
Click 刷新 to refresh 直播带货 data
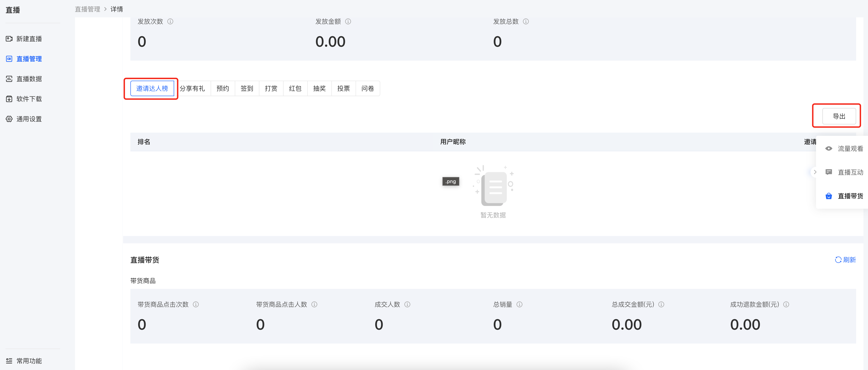click(x=845, y=260)
